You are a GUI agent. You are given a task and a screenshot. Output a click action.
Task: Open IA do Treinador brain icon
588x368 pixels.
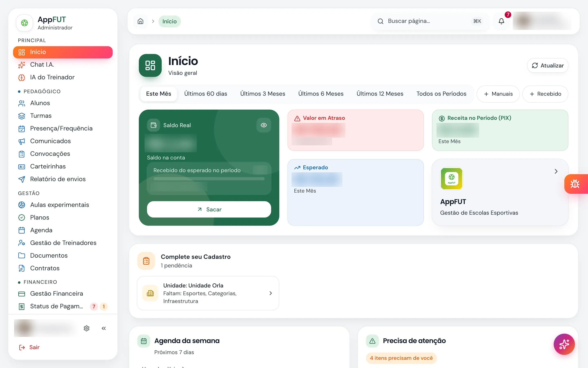click(x=22, y=78)
